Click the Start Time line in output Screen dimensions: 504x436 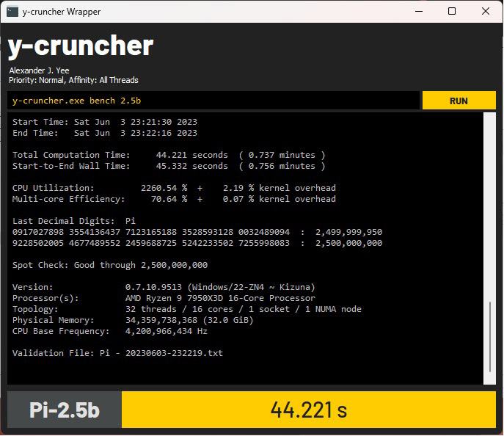click(105, 122)
